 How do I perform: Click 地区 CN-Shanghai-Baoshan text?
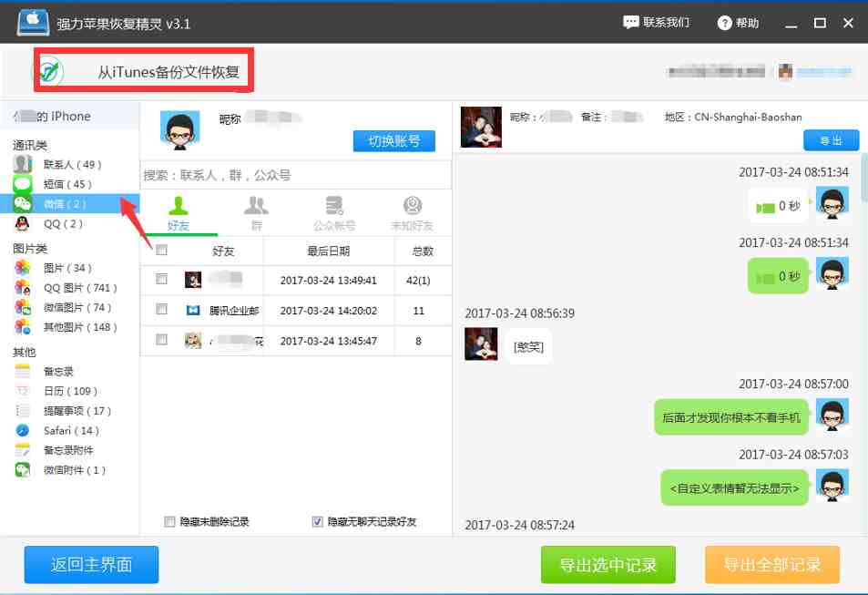[733, 117]
